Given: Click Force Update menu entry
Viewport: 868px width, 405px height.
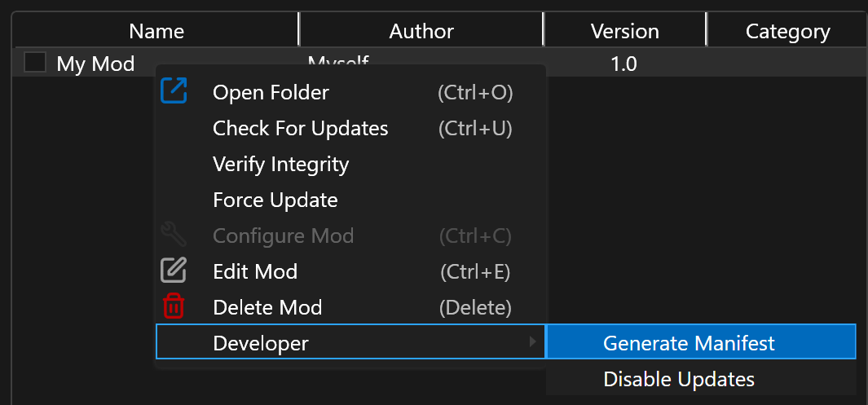Looking at the screenshot, I should click(x=275, y=200).
